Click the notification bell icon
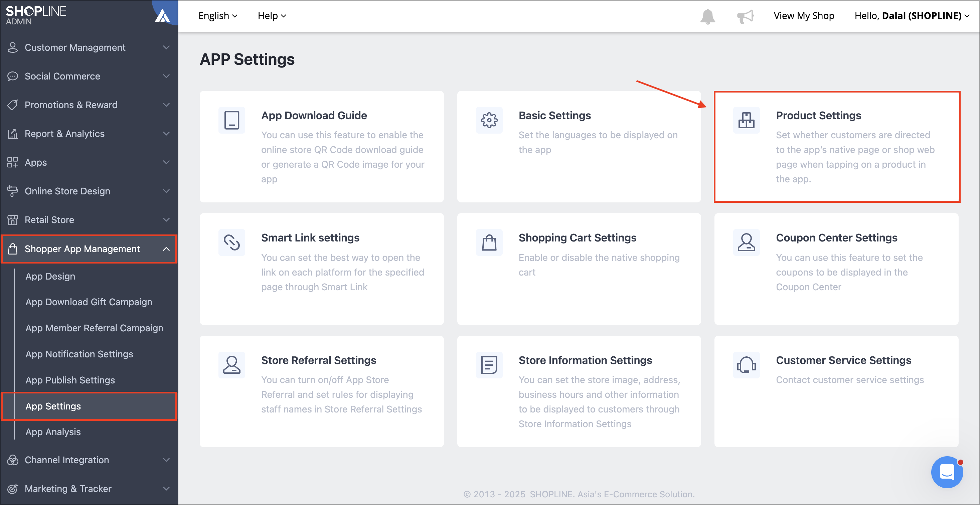 click(x=707, y=16)
